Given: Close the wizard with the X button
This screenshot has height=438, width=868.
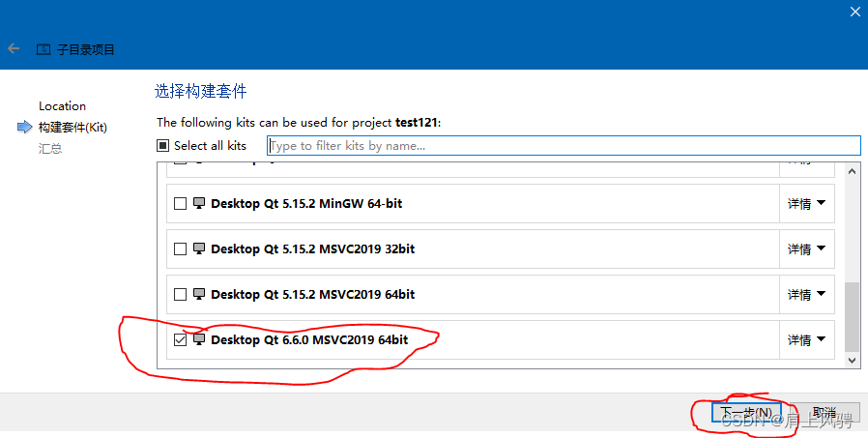Looking at the screenshot, I should pos(855,12).
